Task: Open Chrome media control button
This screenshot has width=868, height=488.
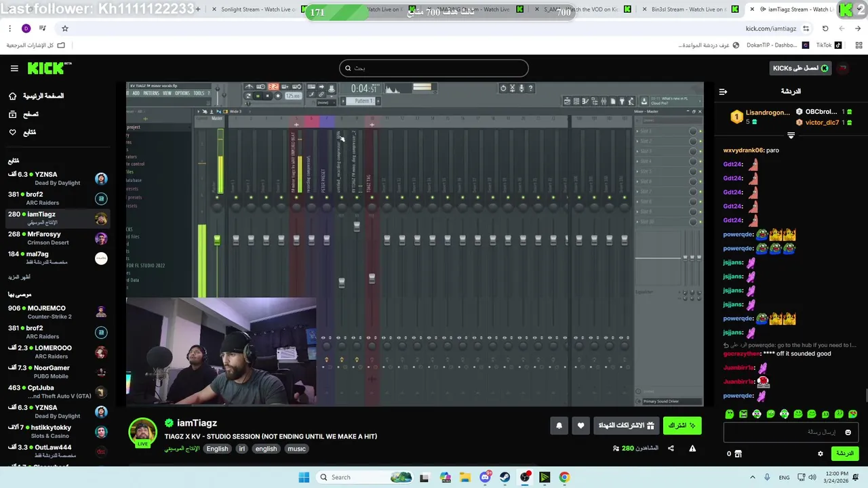Action: coord(43,28)
